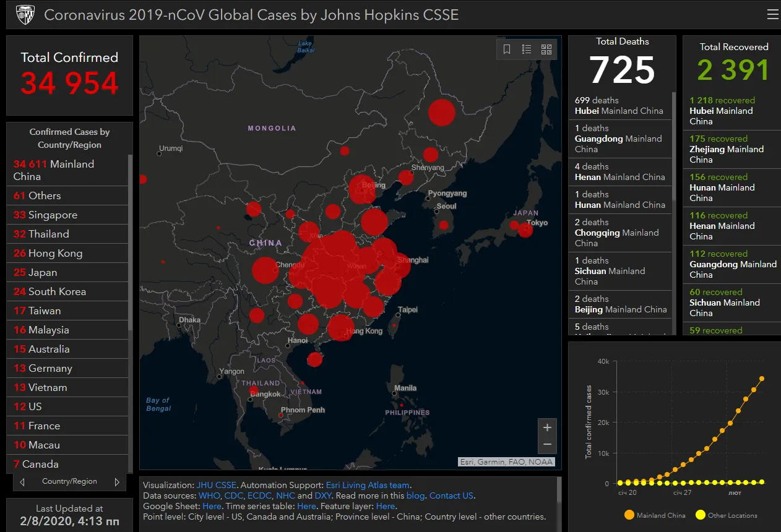Open the map bookmarks tool
The height and width of the screenshot is (532, 781).
507,49
